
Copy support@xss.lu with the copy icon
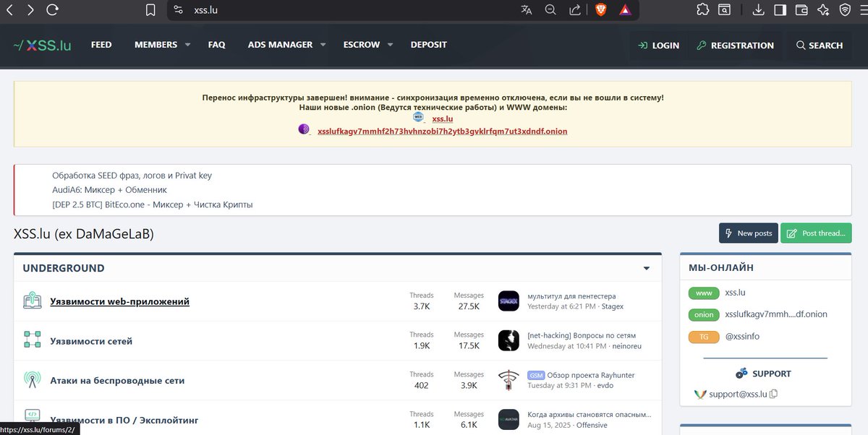(774, 394)
